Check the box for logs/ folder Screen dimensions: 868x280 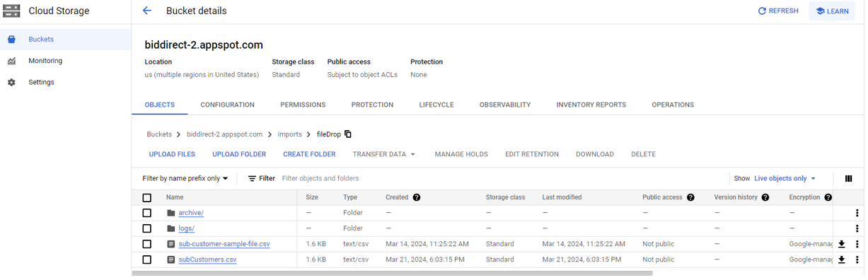click(x=147, y=228)
